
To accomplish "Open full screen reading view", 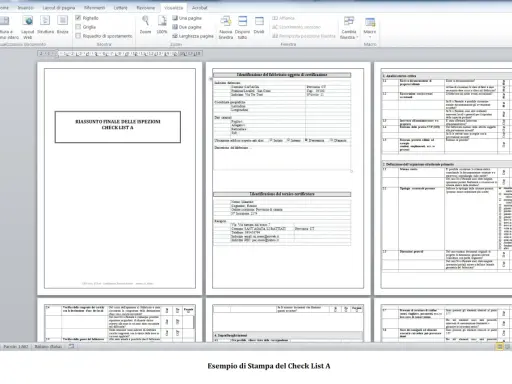I will coord(7,27).
